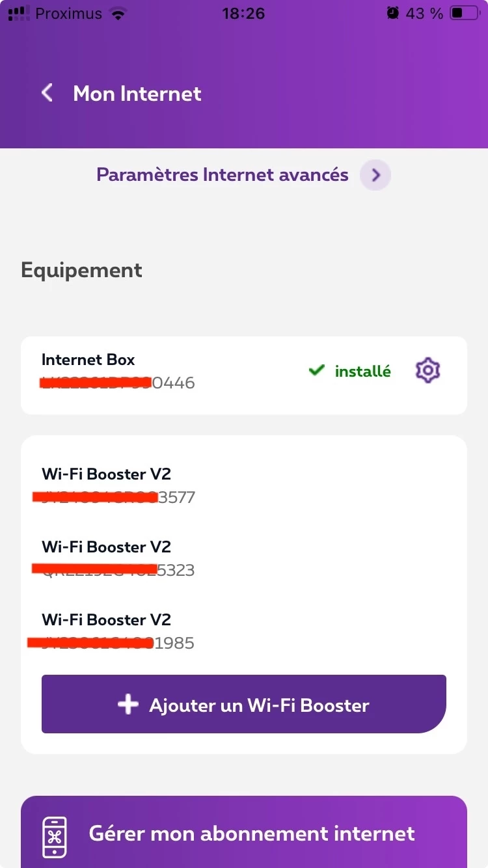This screenshot has height=868, width=488.
Task: Tap the Wi-Fi status bar icon
Action: tap(118, 14)
